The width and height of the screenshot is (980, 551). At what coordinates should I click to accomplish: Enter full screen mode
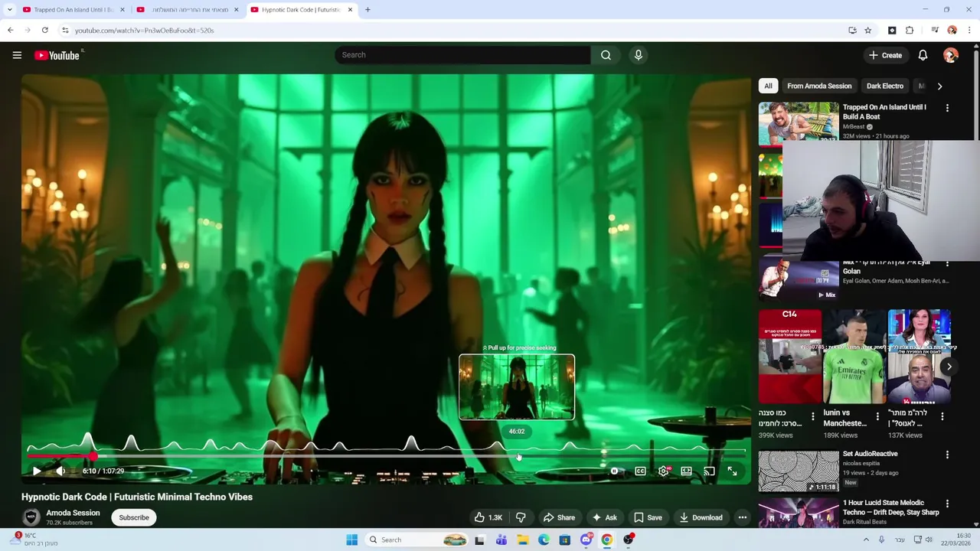click(733, 471)
